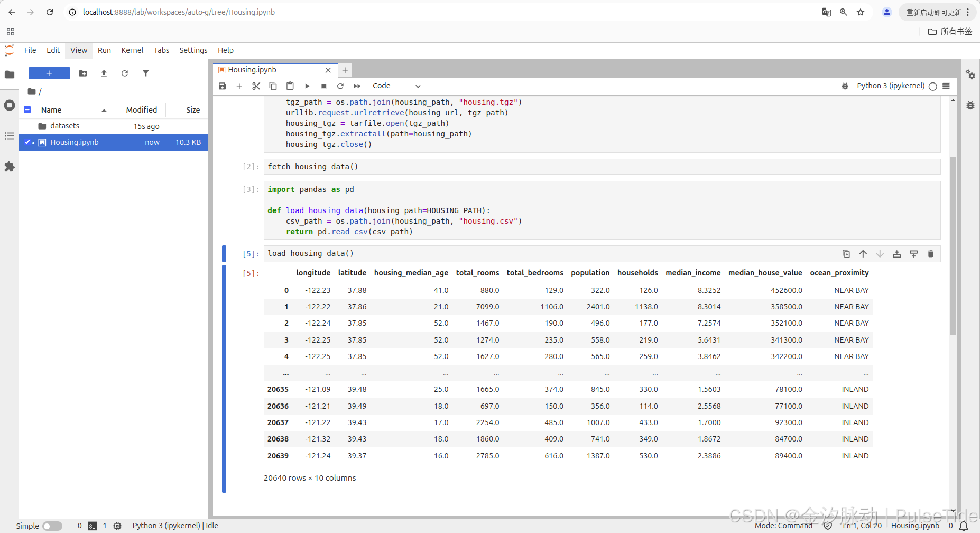Sort files by Name column header
Image resolution: width=980 pixels, height=533 pixels.
74,110
